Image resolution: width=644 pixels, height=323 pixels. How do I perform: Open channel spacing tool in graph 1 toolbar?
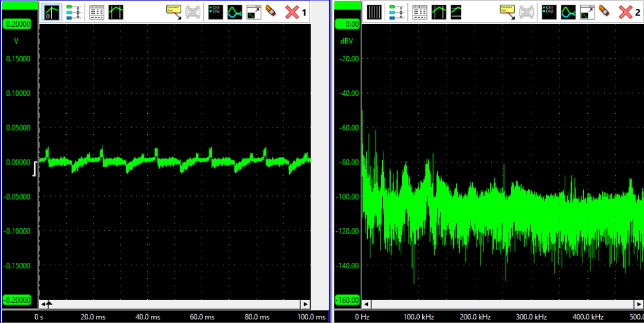74,12
